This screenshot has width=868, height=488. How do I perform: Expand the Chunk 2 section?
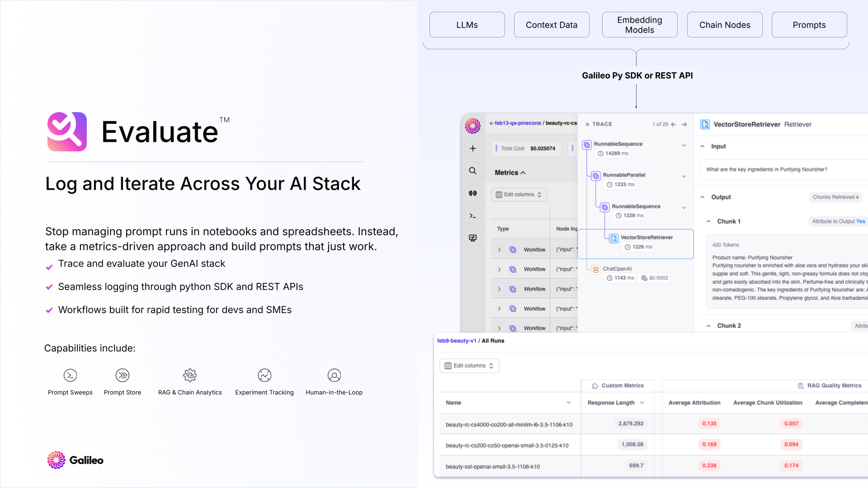[708, 326]
